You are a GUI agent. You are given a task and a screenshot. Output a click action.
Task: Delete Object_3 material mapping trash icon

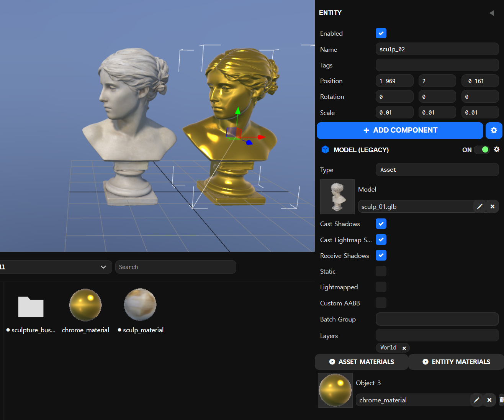(501, 400)
